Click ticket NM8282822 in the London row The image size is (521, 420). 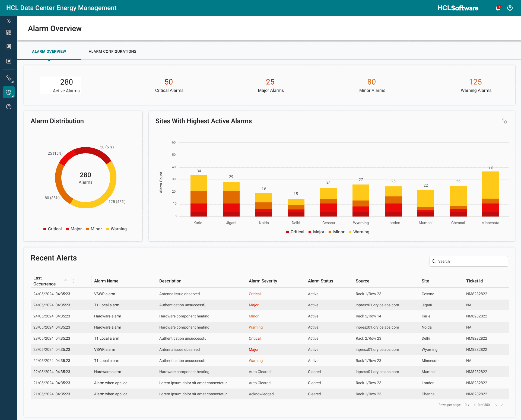click(x=477, y=383)
